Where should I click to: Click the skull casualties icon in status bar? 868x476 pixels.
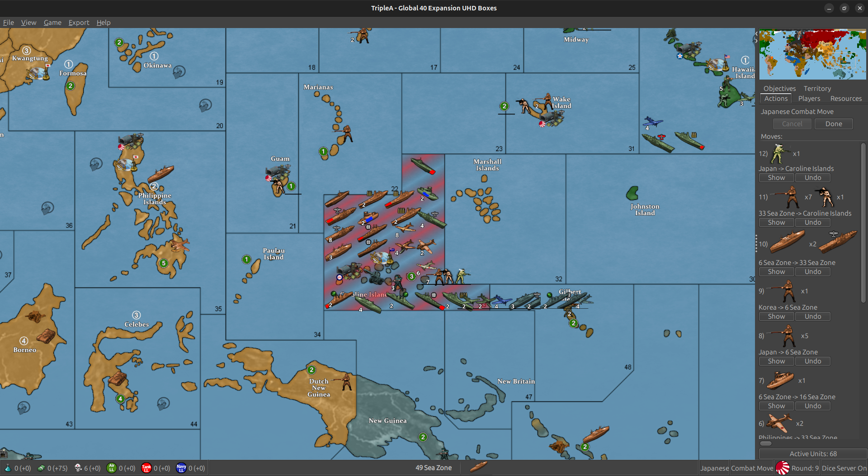(x=77, y=468)
